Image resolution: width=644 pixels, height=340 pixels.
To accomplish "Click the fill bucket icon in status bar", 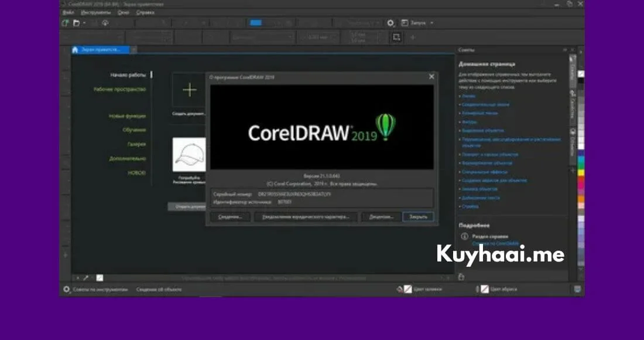I will 400,290.
